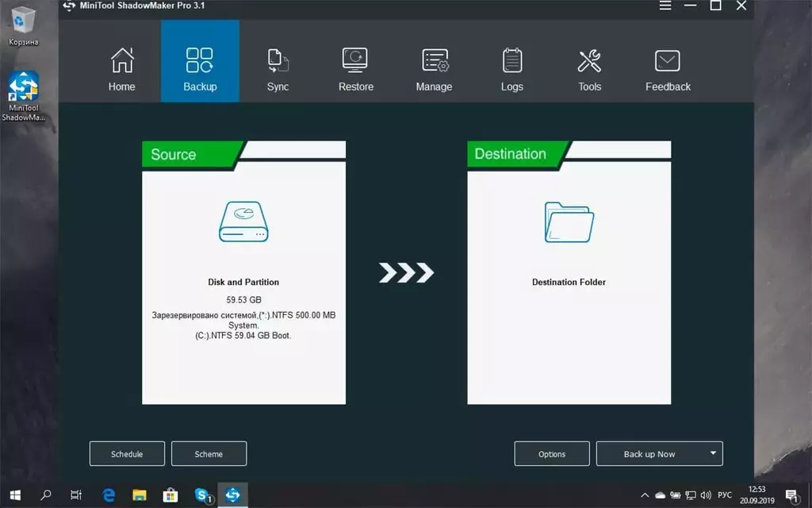The width and height of the screenshot is (812, 508).
Task: Click the Disk and Partition source icon
Action: pos(243,222)
